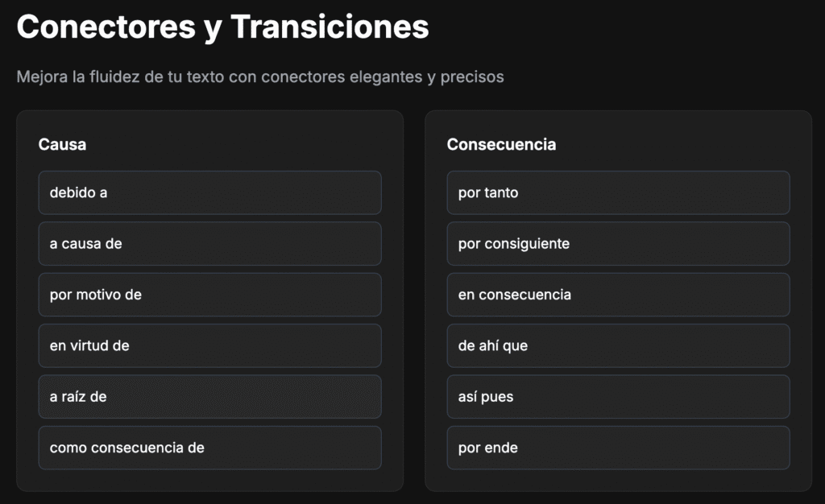Select the 'por motivo de' connector

point(209,295)
